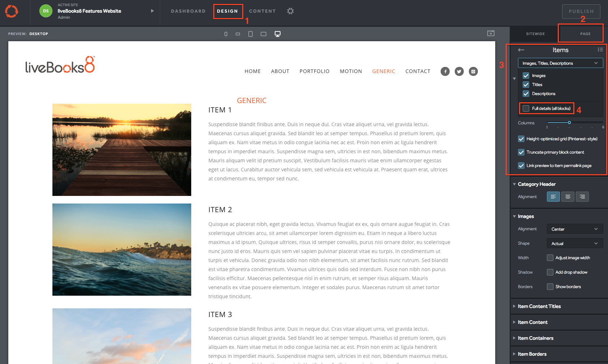Enable Full details (all blocks) checkbox
The image size is (608, 364).
click(526, 108)
